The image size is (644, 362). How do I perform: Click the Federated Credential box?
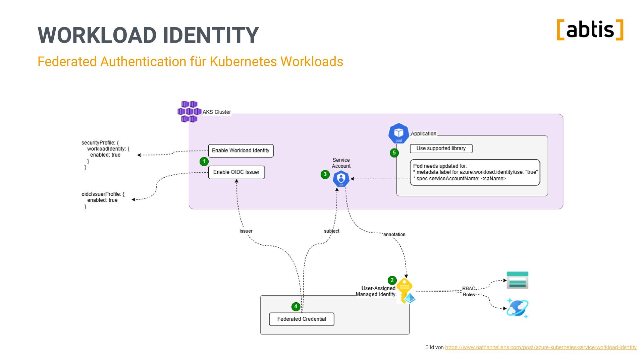coord(302,319)
